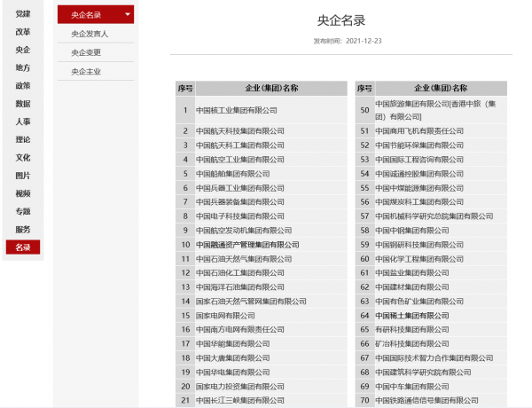The width and height of the screenshot is (532, 408).
Task: Expand the 央企名录 dropdown arrow
Action: [128, 14]
